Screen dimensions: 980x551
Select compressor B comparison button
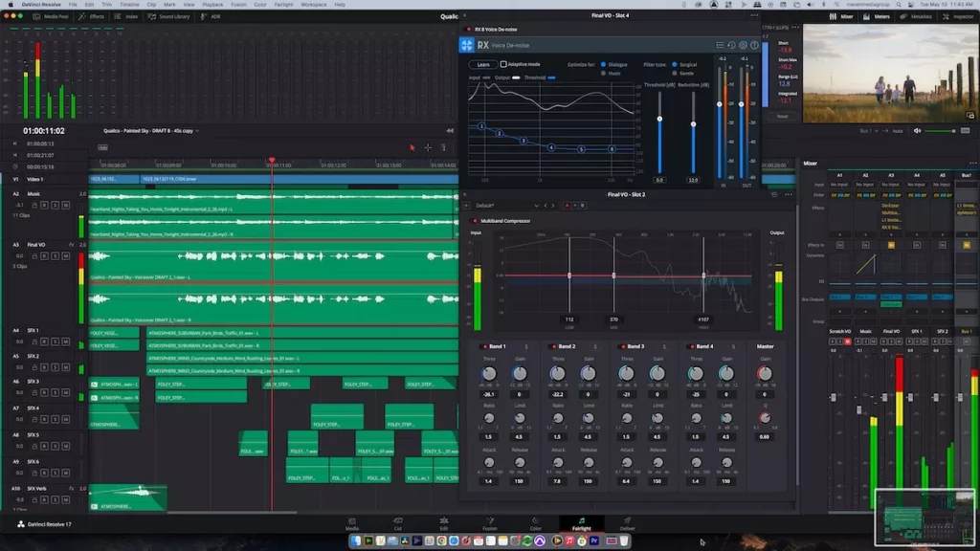point(583,206)
